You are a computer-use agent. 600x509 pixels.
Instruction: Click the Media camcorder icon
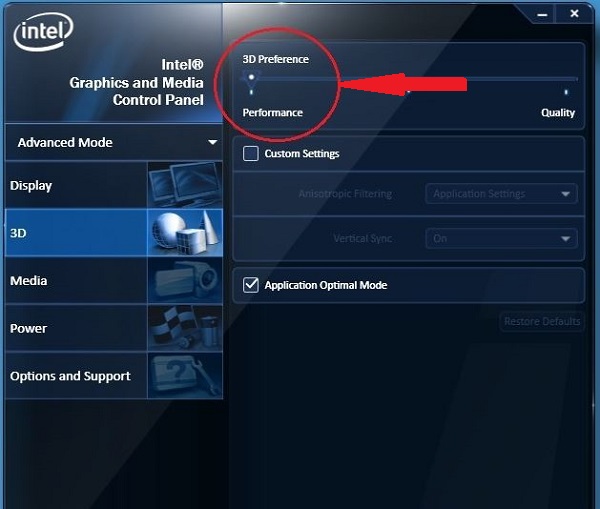coord(184,281)
